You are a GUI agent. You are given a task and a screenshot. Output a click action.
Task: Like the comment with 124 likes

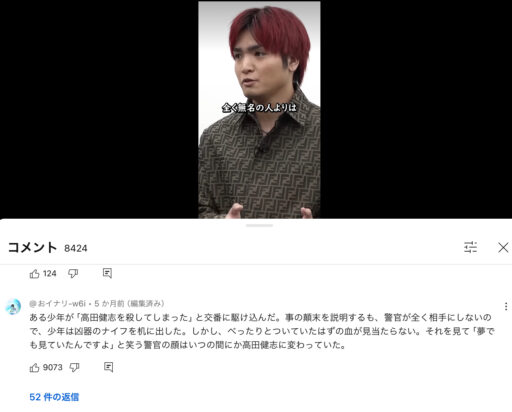(x=34, y=274)
